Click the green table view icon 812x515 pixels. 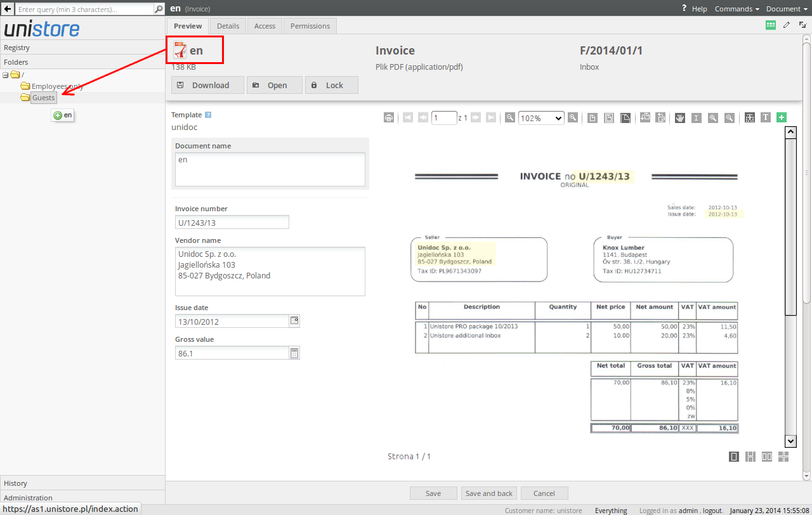tap(771, 25)
